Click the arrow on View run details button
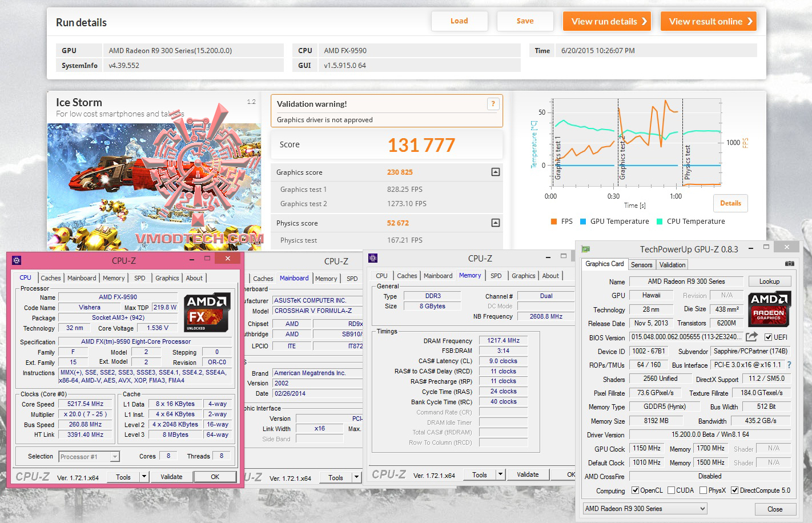 pos(644,21)
